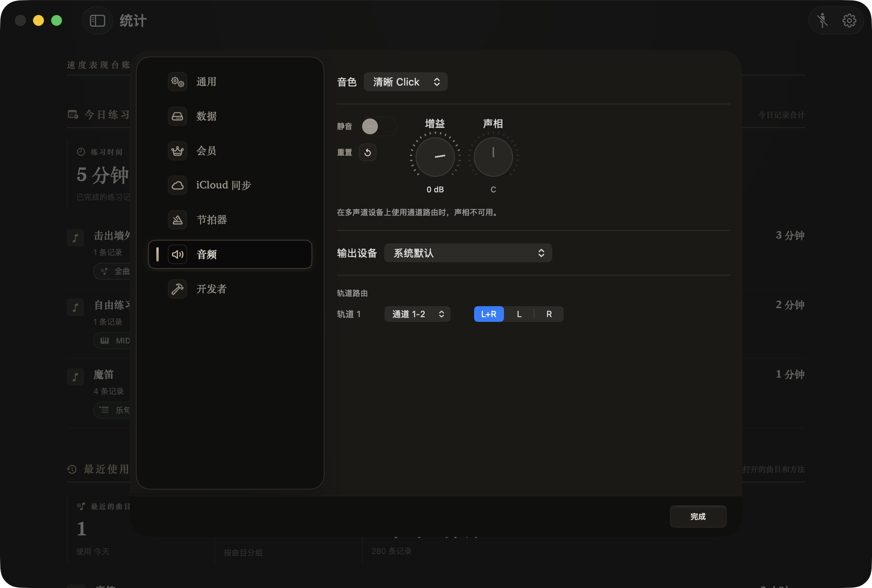Click the 节拍器 metronome icon
Image resolution: width=872 pixels, height=588 pixels.
pyautogui.click(x=178, y=220)
